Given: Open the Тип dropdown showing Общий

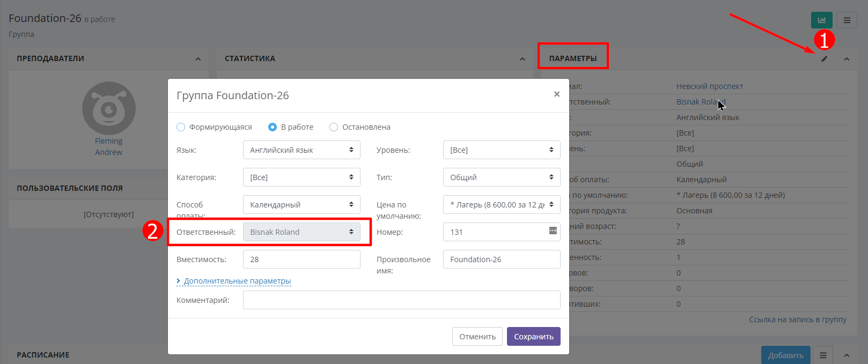Looking at the screenshot, I should tap(502, 177).
